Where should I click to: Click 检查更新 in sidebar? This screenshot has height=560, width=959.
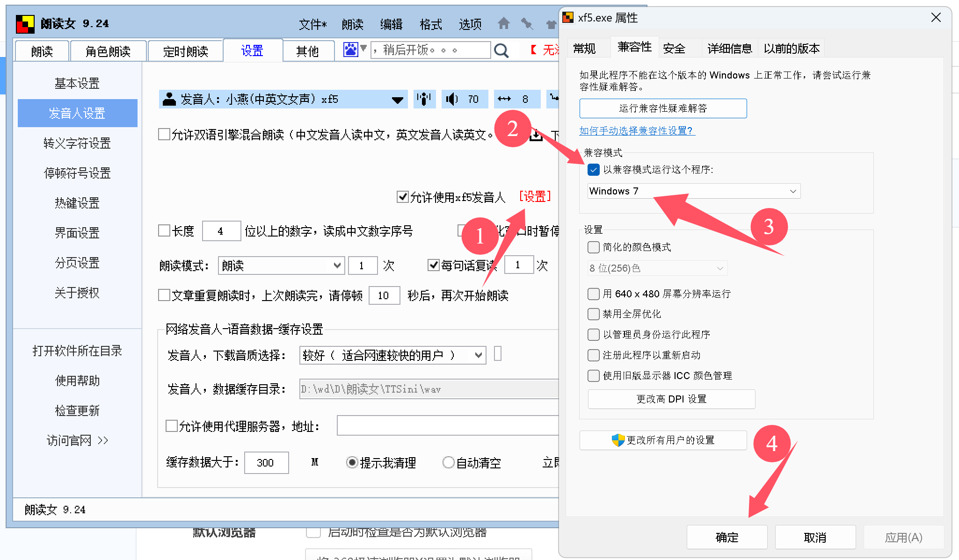(77, 410)
